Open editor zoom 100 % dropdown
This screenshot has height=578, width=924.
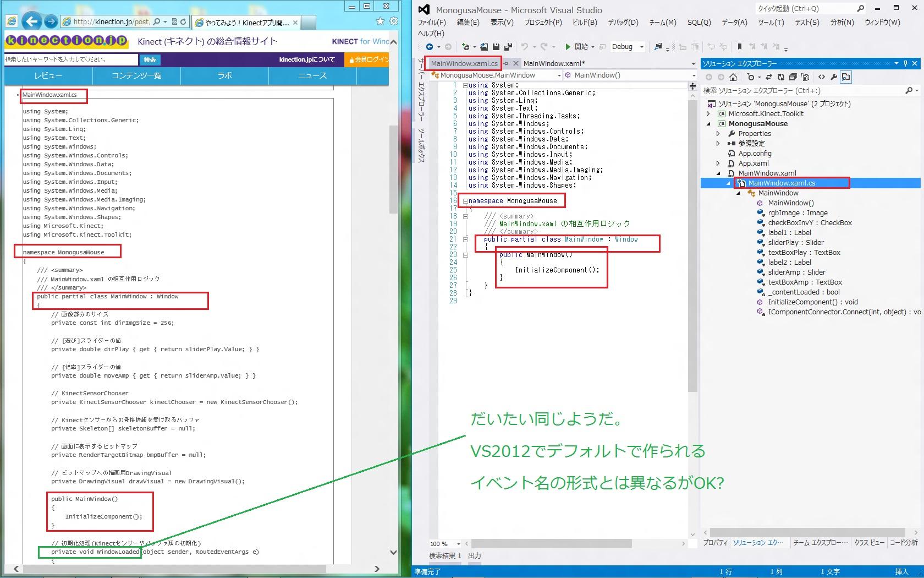459,544
